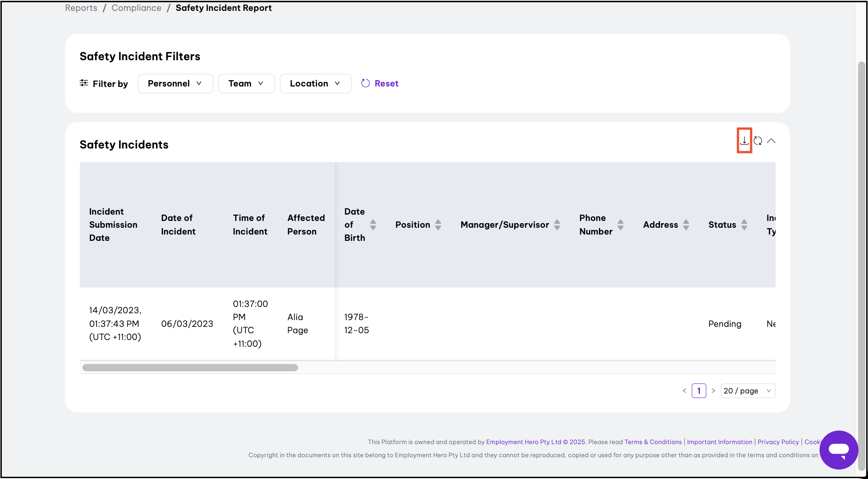
Task: Click the table's horizontal scrollbar
Action: coord(190,368)
